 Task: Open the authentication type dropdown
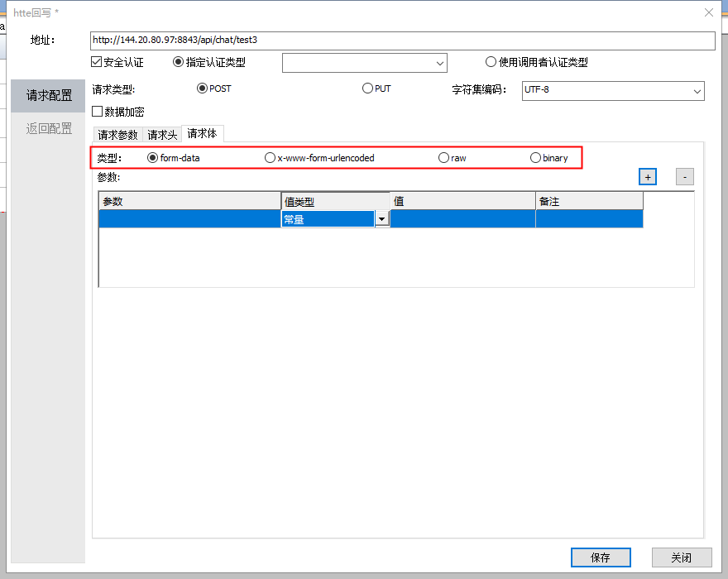click(364, 63)
